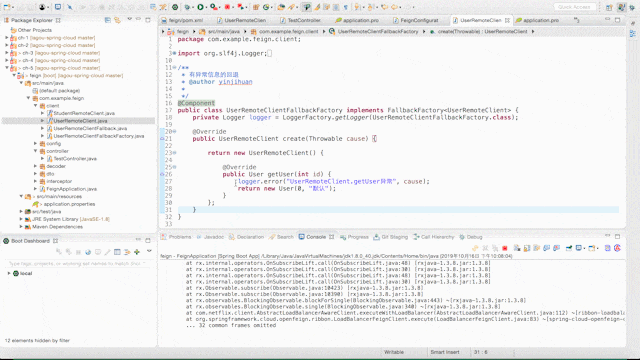Screen dimensions: 640x360
Task: Click Open Console icon in Boot Dashboard
Action: click(x=98, y=252)
